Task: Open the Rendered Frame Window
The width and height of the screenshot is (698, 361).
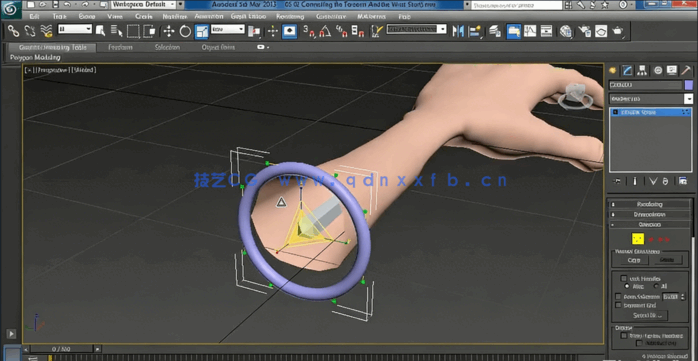Action: (601, 31)
